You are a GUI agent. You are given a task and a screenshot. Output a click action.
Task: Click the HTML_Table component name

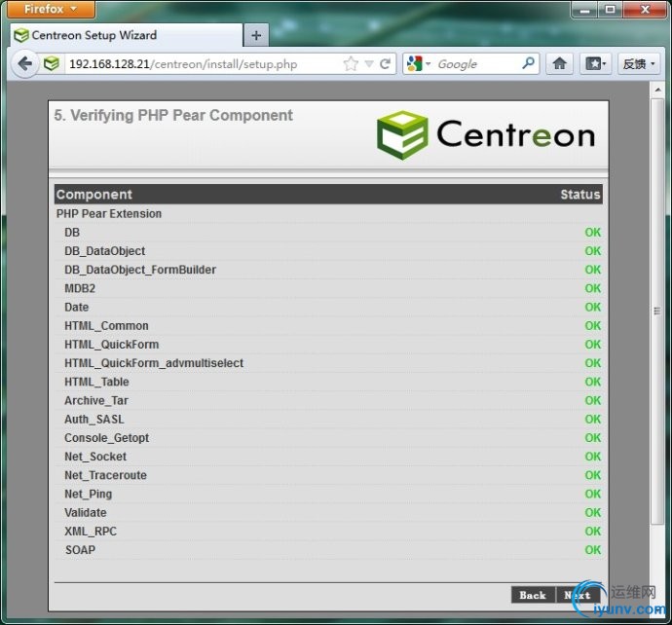[96, 383]
